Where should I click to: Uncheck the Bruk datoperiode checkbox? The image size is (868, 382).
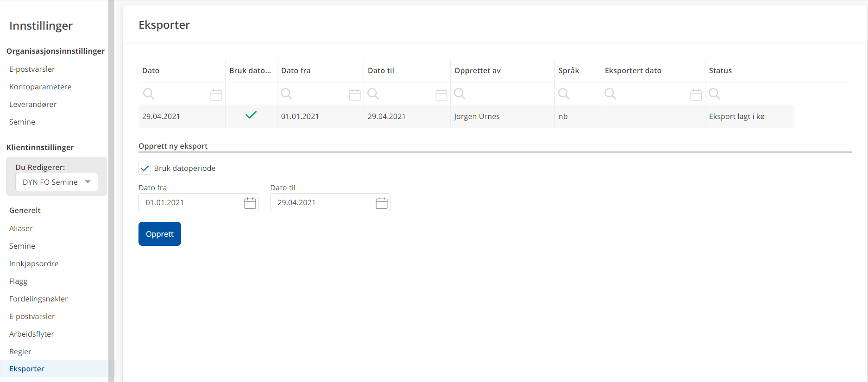(x=145, y=169)
